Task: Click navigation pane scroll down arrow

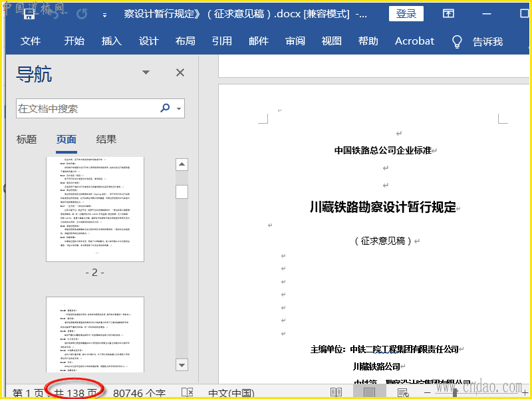Action: pyautogui.click(x=182, y=365)
